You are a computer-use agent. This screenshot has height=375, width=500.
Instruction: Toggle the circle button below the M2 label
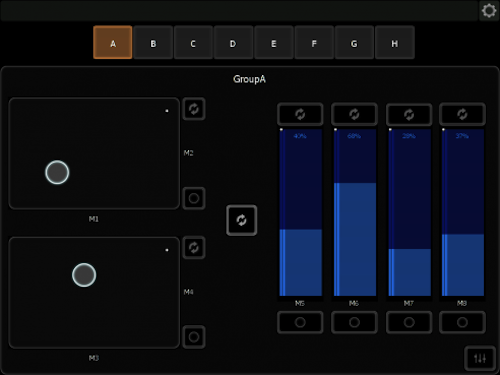194,198
